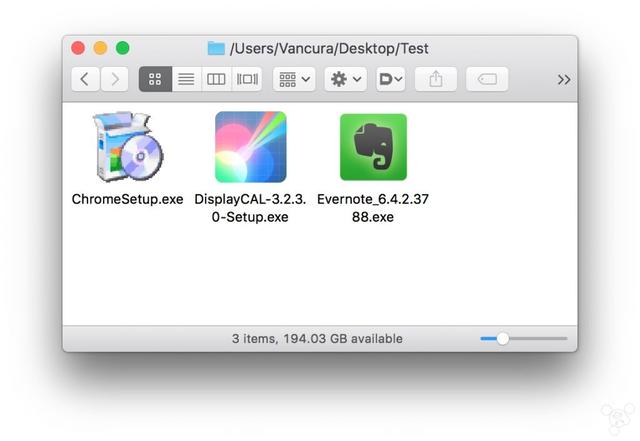
Task: Open the gear action menu
Action: [x=345, y=79]
